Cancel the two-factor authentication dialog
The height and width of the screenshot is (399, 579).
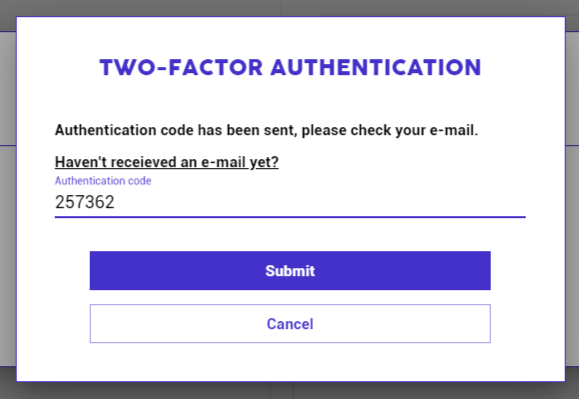(290, 324)
